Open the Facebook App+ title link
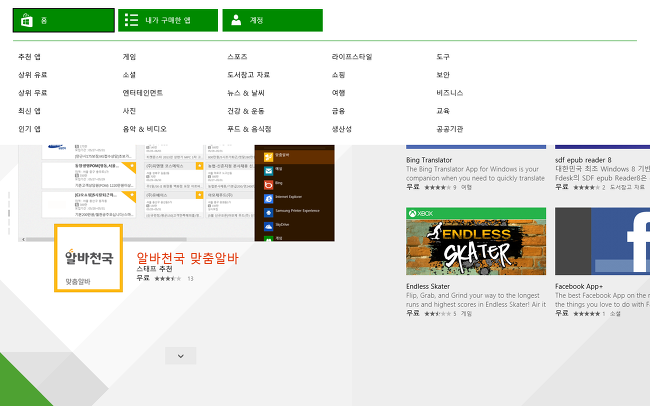The width and height of the screenshot is (650, 406). tap(579, 286)
